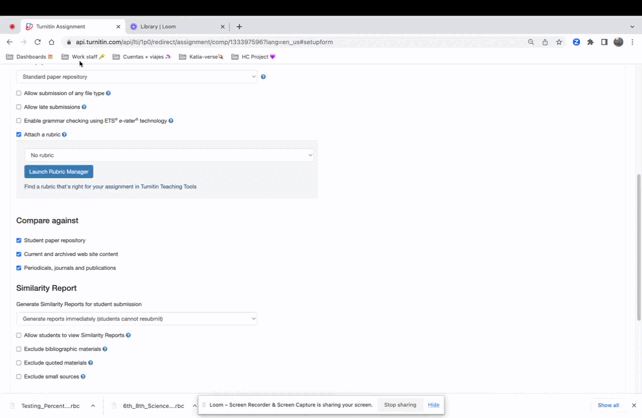
Task: Uncheck Periodicals, journals and publications
Action: pos(19,268)
